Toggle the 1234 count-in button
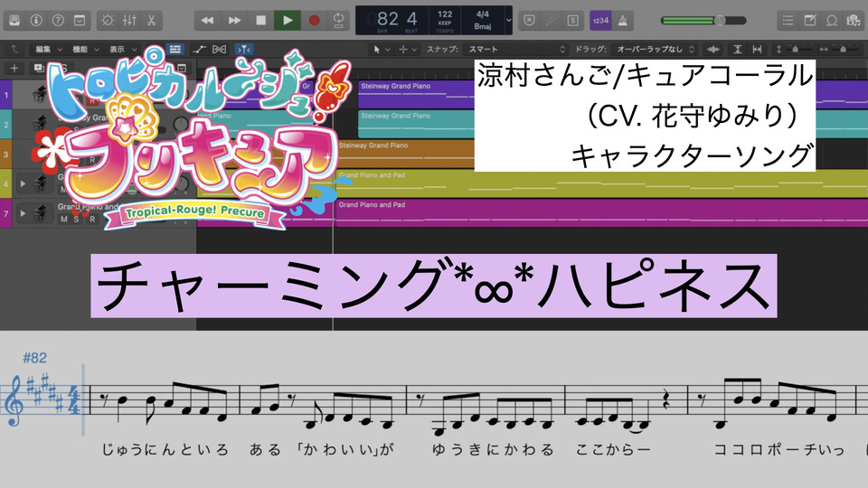The height and width of the screenshot is (488, 868). tap(600, 21)
